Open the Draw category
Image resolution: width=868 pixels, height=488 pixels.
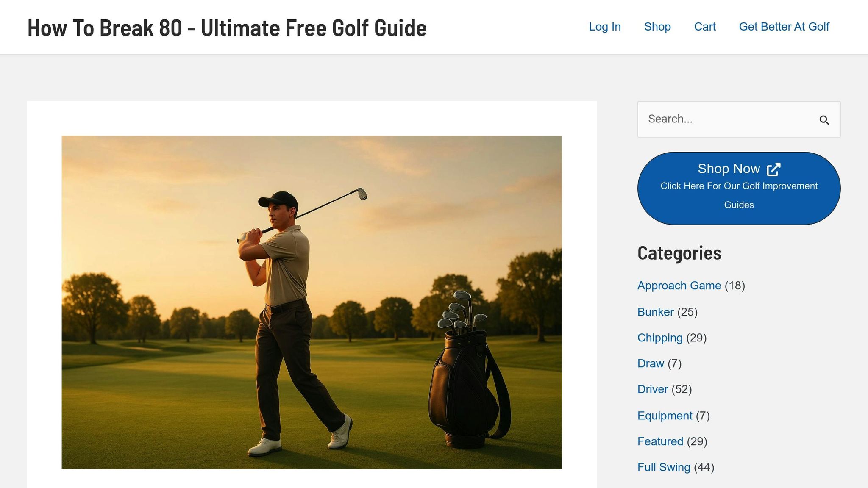point(651,363)
